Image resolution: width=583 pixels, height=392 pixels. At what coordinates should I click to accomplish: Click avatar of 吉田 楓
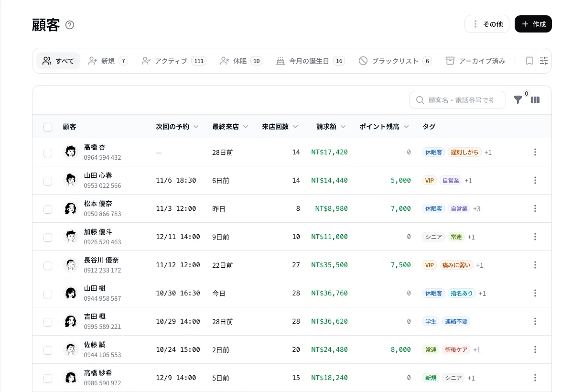coord(71,321)
